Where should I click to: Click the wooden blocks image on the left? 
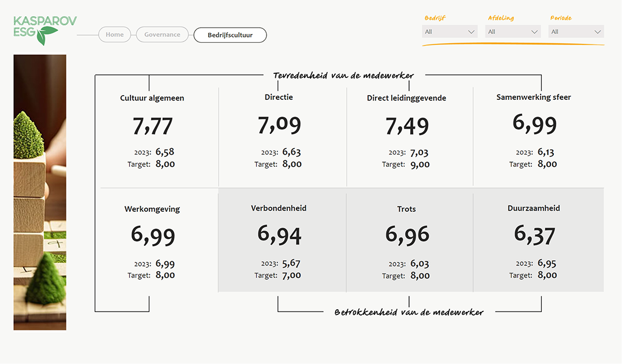click(x=40, y=192)
